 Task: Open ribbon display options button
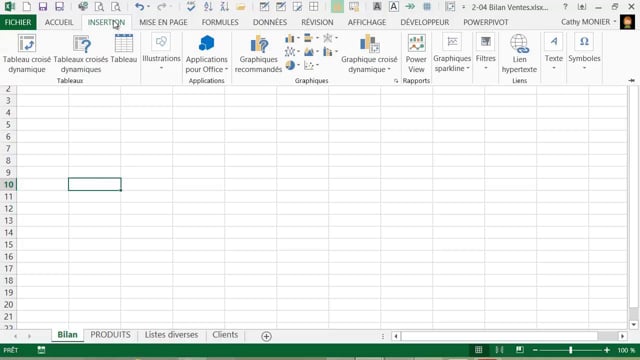point(582,7)
